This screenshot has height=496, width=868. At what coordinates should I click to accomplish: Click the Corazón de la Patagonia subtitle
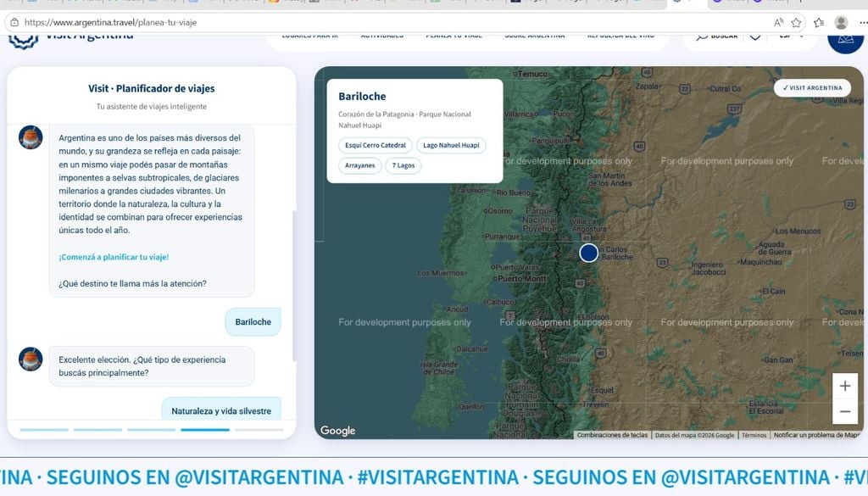404,120
